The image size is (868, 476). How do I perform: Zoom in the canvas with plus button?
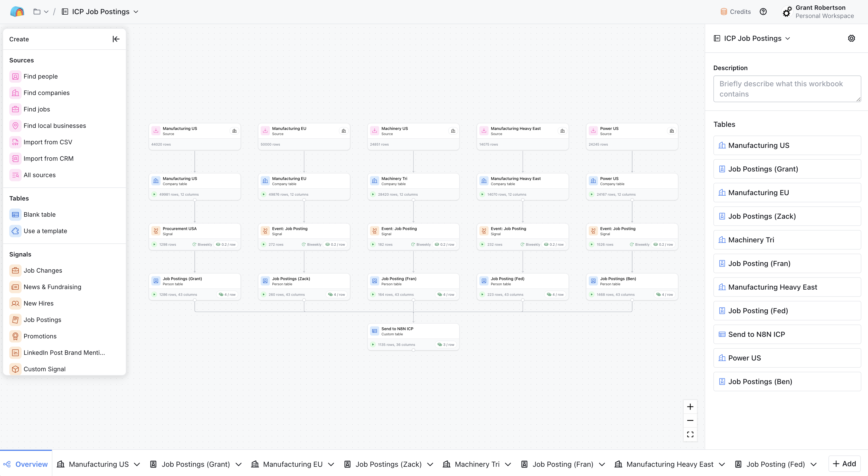[690, 407]
